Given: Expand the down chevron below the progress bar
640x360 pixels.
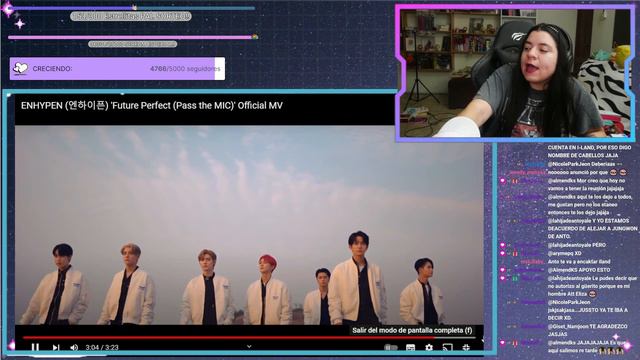Looking at the screenshot, I should pos(249,347).
